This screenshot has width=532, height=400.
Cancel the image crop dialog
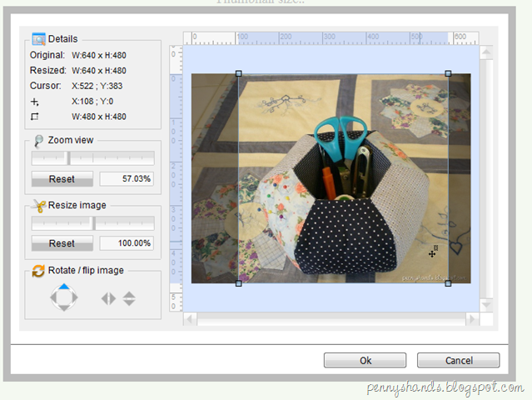459,360
